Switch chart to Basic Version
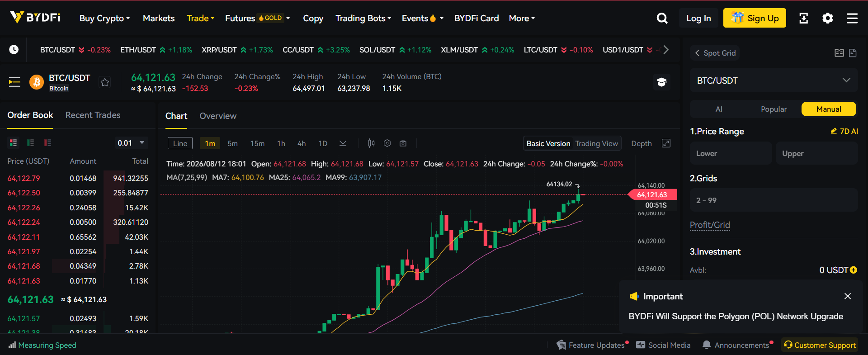868x355 pixels. (548, 143)
